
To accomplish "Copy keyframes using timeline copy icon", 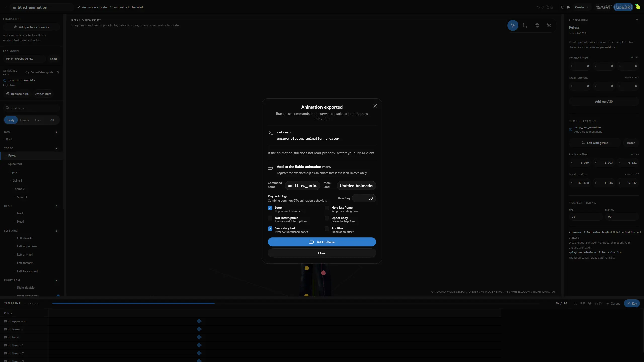I will coord(596,303).
